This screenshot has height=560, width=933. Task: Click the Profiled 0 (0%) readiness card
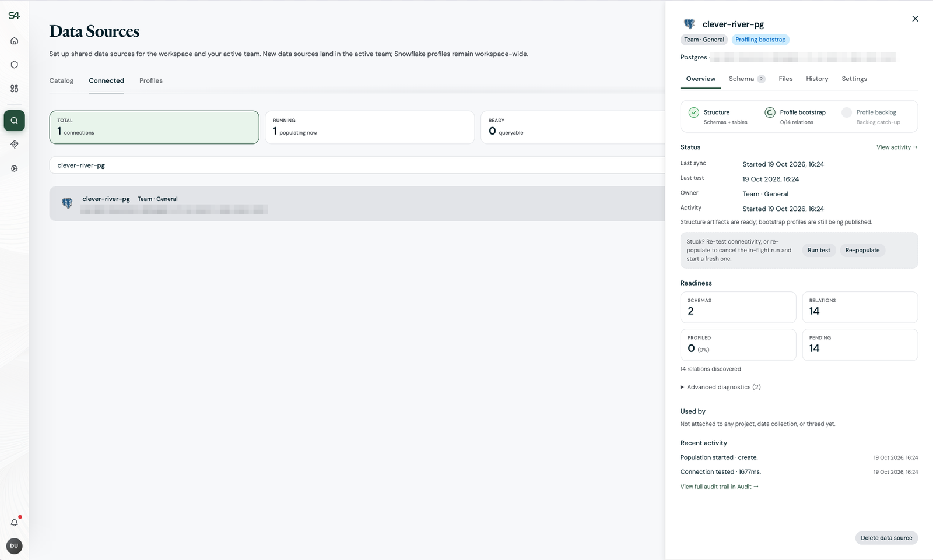pos(738,344)
